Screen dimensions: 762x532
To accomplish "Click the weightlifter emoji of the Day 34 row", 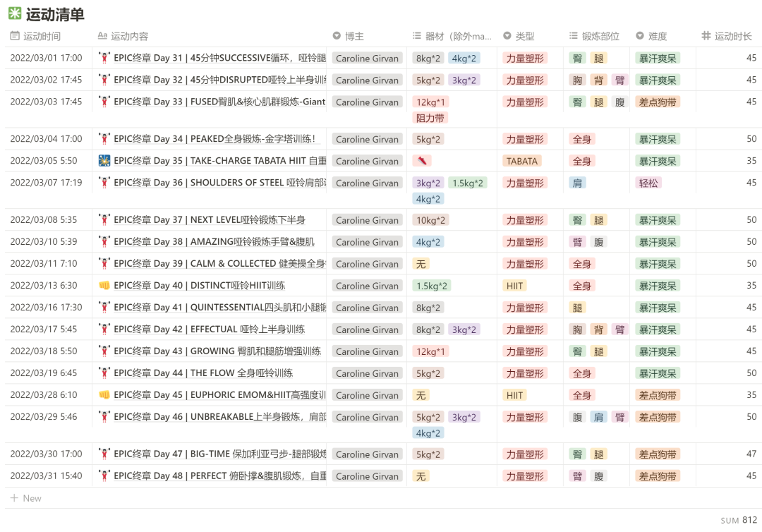I will [x=104, y=139].
